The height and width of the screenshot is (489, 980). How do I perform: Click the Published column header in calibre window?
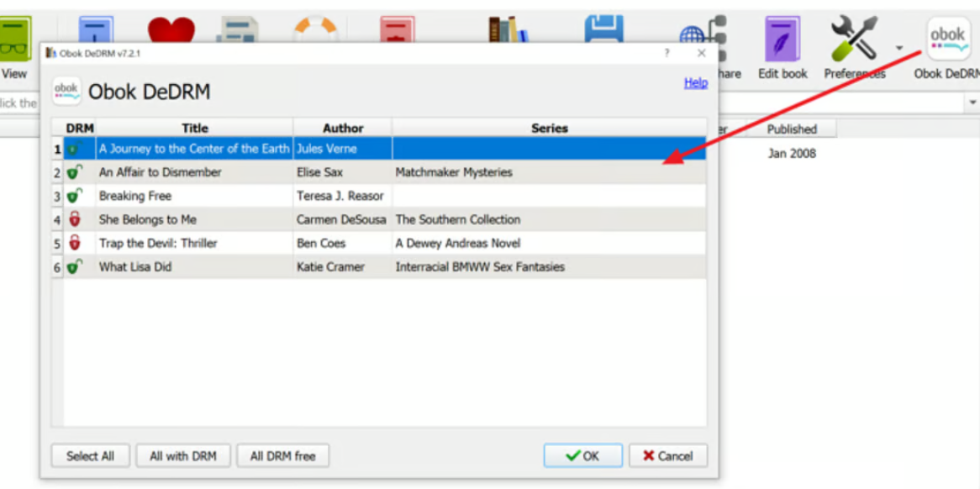coord(792,129)
